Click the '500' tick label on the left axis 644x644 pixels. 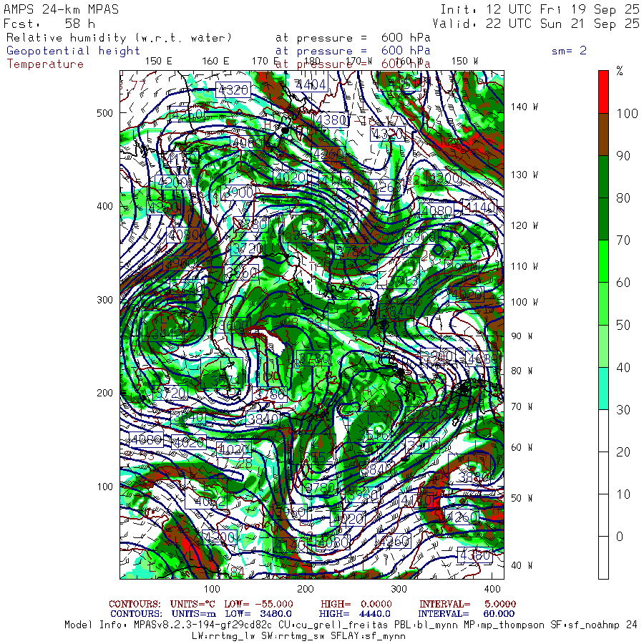click(104, 113)
